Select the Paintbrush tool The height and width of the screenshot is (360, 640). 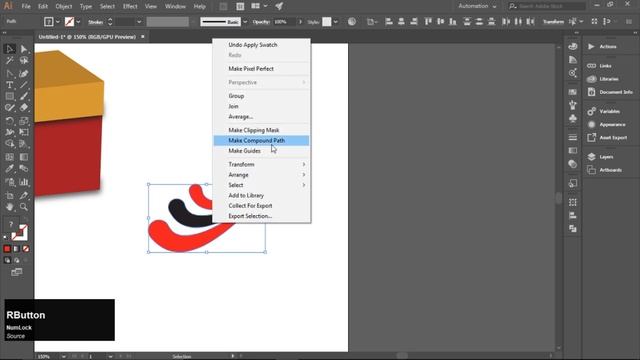coord(24,96)
